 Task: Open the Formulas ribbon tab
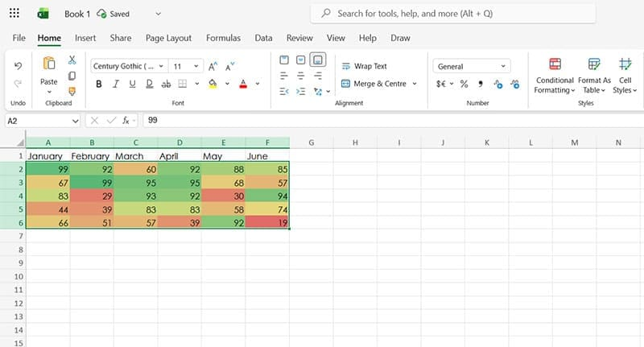click(223, 38)
